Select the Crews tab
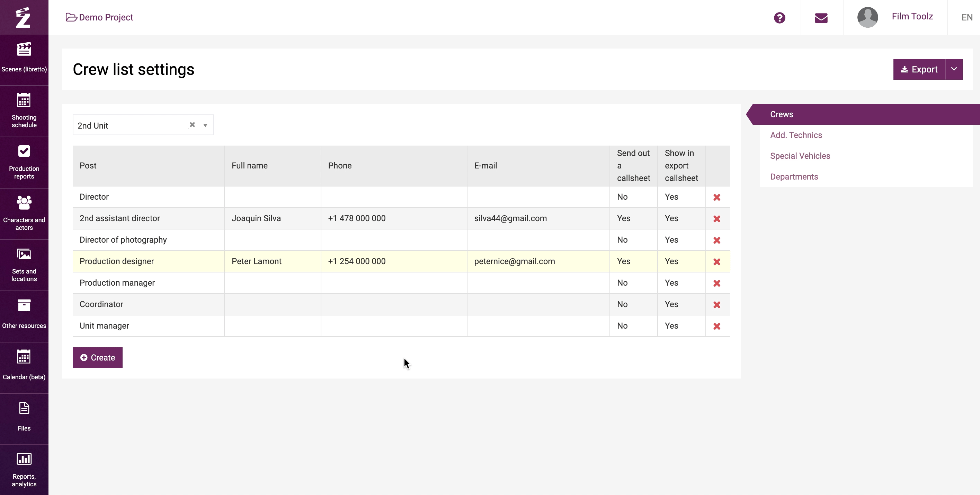Viewport: 980px width, 495px height. [x=863, y=114]
